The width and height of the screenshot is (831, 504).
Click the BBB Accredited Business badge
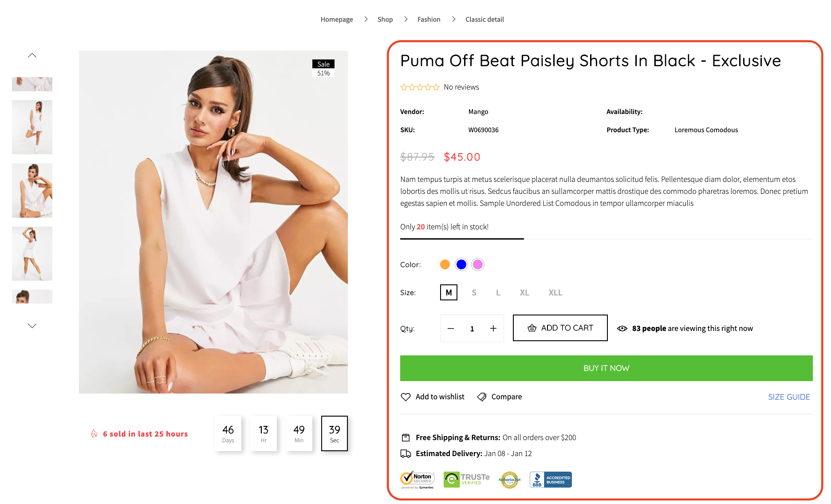[x=551, y=480]
